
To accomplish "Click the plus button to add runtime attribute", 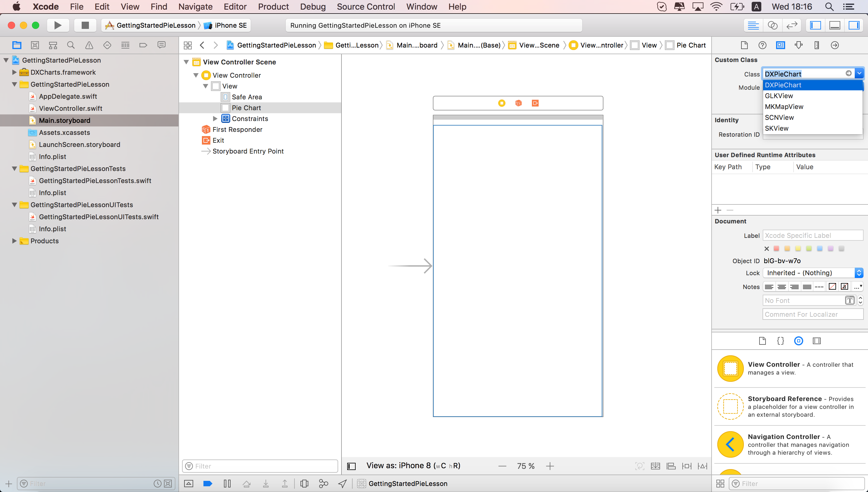I will click(718, 210).
